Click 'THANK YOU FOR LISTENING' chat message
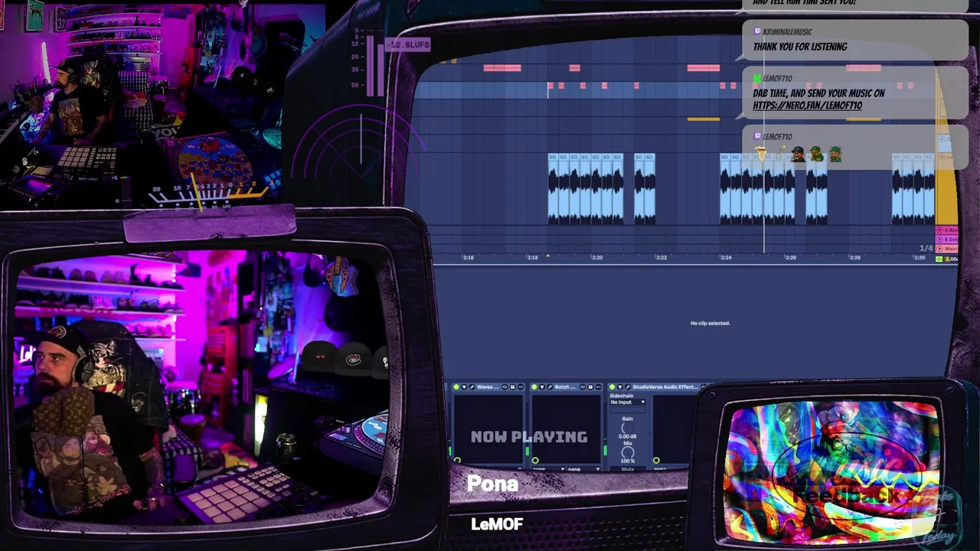The image size is (980, 551). coord(800,47)
